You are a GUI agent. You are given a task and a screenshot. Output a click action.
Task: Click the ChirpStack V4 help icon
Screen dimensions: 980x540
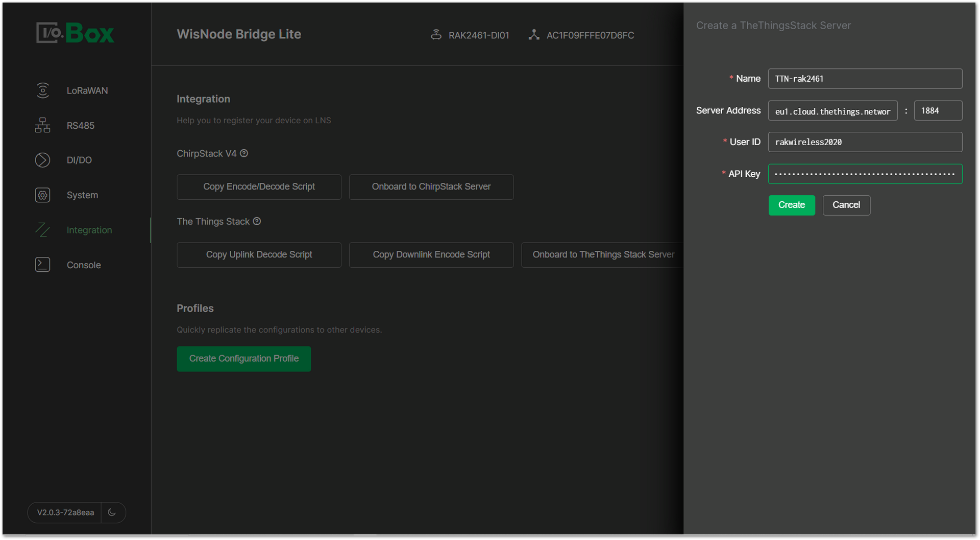click(x=244, y=153)
